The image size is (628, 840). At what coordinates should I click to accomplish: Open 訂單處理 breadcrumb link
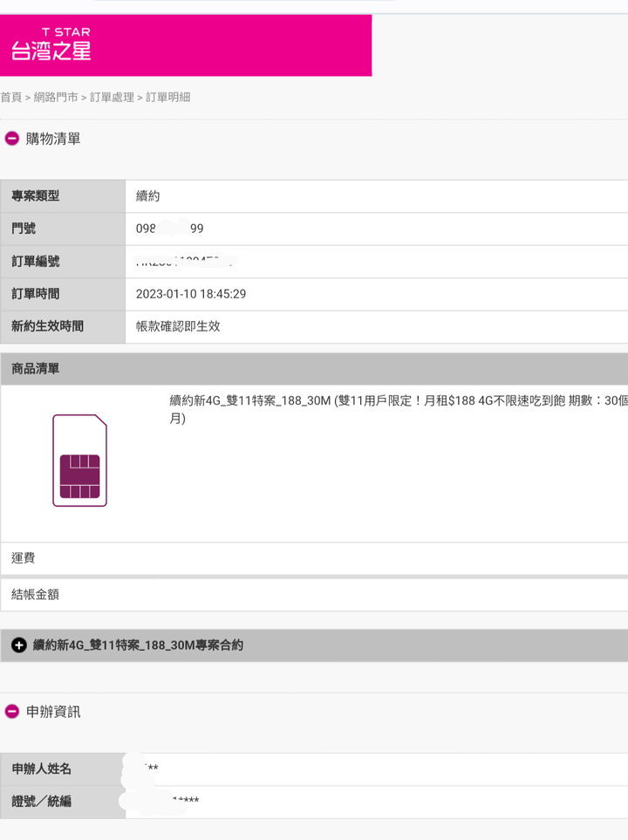tap(112, 97)
